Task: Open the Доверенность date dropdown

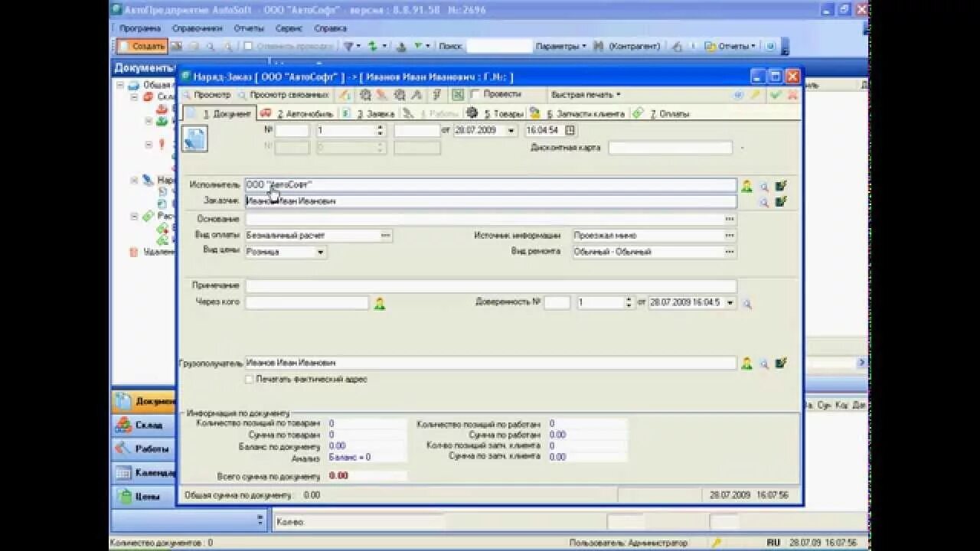Action: [x=730, y=302]
